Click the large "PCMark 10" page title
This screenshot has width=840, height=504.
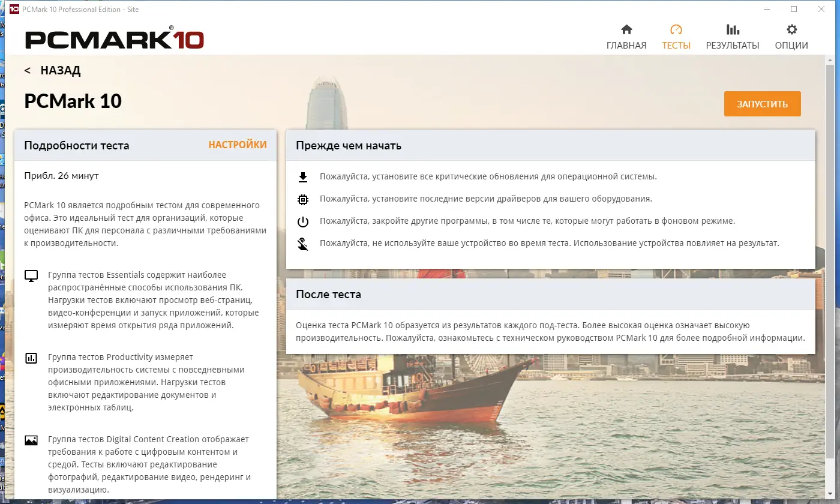pyautogui.click(x=73, y=101)
